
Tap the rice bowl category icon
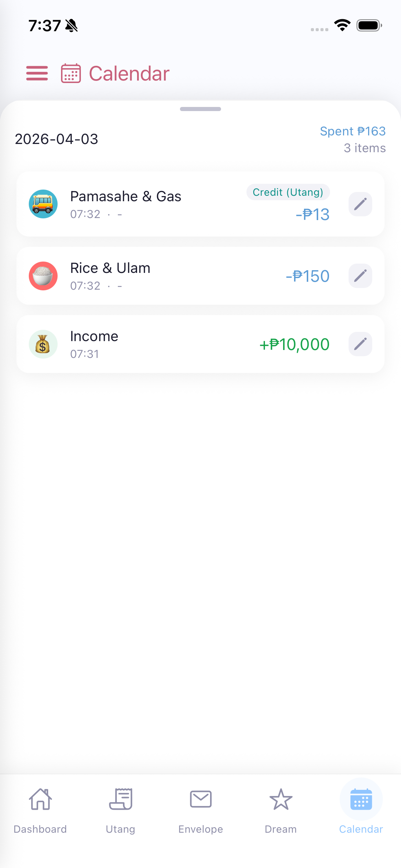point(43,276)
